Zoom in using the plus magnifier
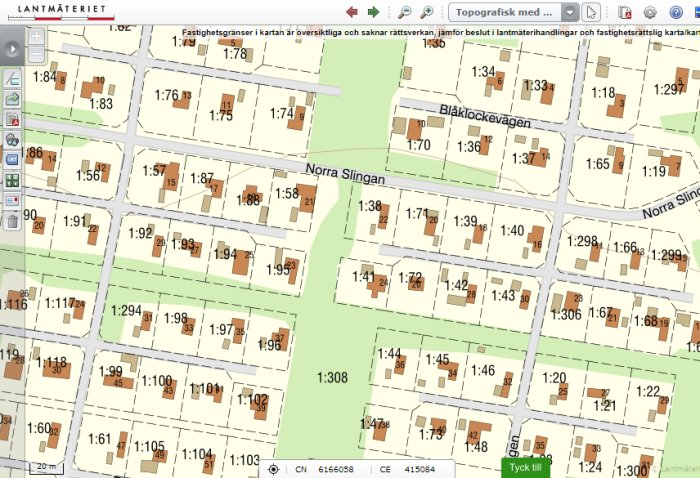The image size is (700, 478). (427, 12)
